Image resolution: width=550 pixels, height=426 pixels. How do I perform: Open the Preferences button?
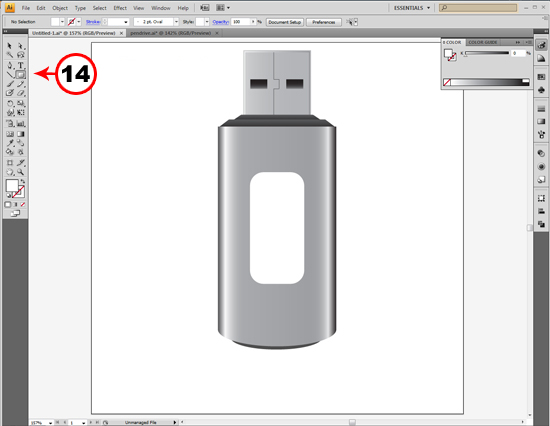pos(324,22)
